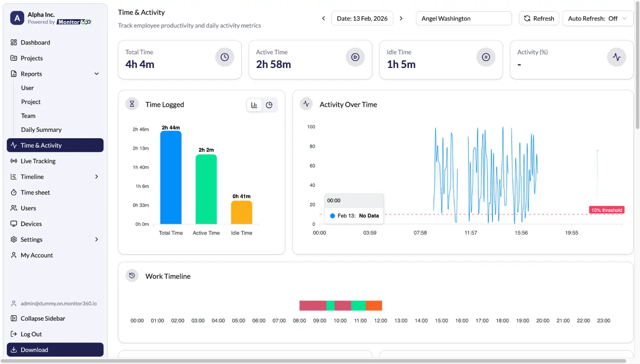Switch Time Logged to pie chart view

269,105
